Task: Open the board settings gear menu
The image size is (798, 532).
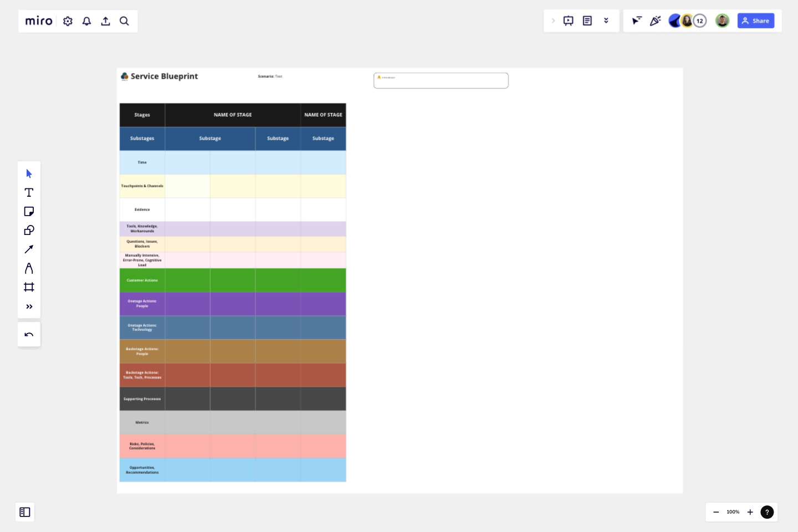Action: (68, 21)
